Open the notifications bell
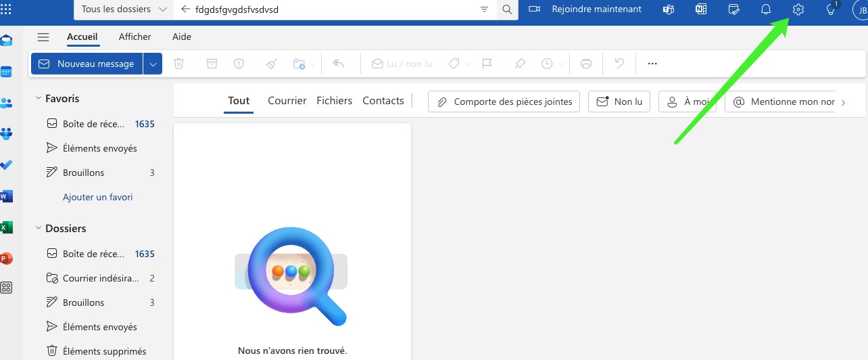The height and width of the screenshot is (360, 868). 766,9
